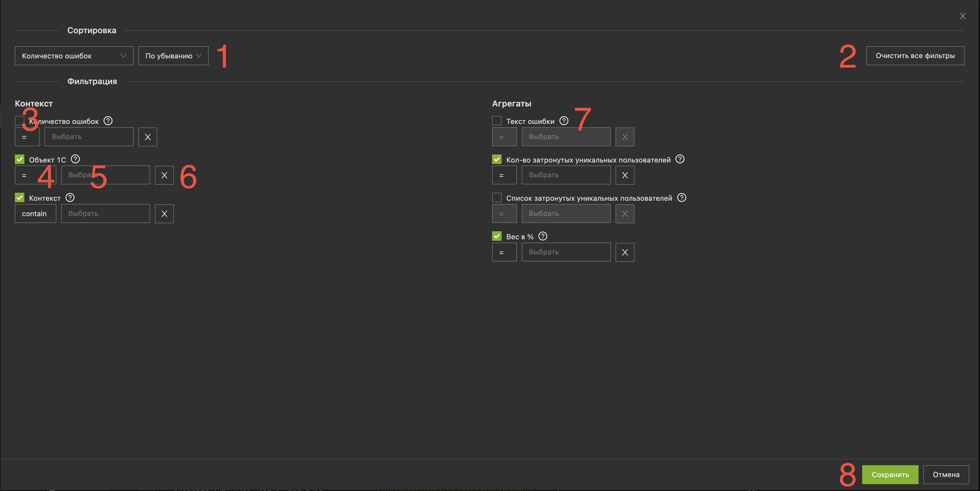980x491 pixels.
Task: Uncheck the Объект 1С filter checkbox
Action: point(19,159)
